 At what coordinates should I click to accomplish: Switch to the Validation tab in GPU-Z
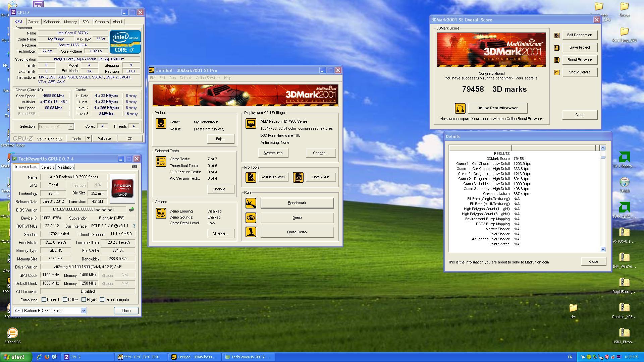click(x=66, y=167)
